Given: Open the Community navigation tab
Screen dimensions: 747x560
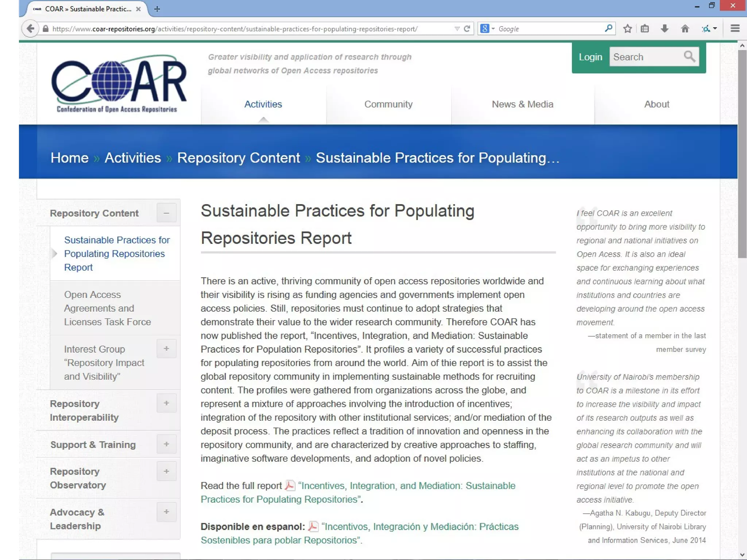Looking at the screenshot, I should pos(388,104).
